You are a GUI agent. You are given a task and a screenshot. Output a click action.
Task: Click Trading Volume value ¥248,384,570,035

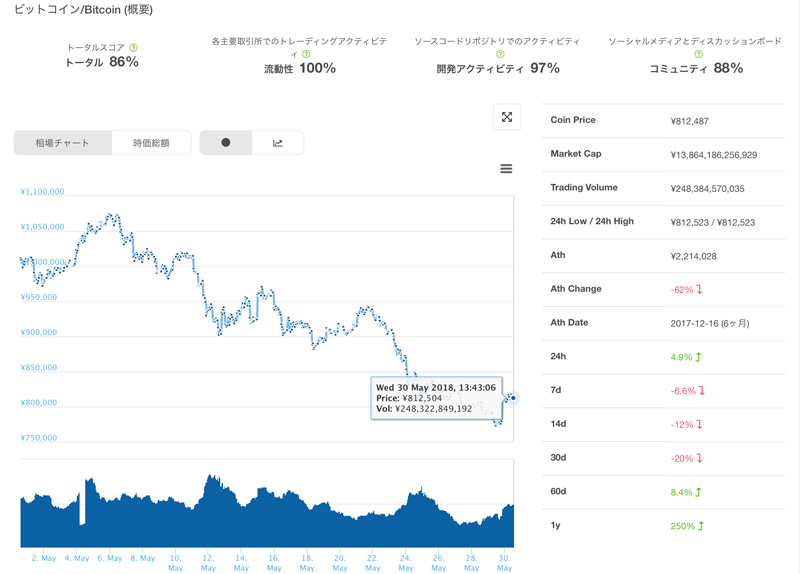pyautogui.click(x=707, y=188)
